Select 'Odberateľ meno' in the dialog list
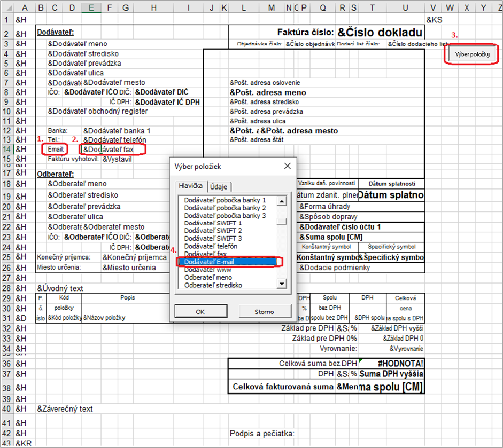 (208, 277)
